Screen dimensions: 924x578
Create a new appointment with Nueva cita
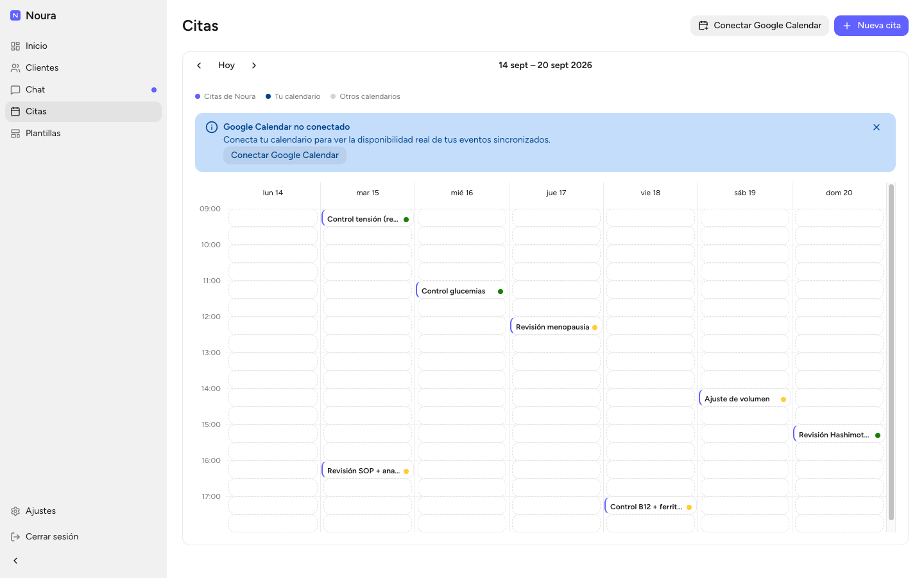tap(871, 26)
